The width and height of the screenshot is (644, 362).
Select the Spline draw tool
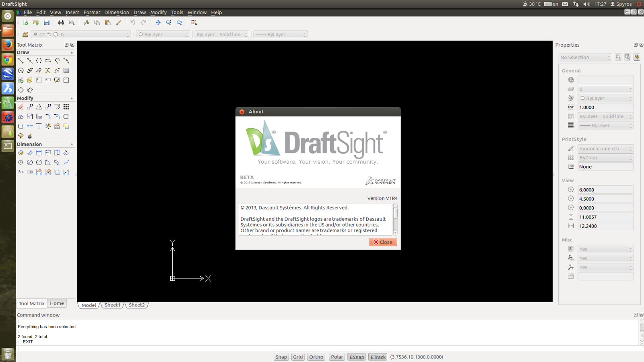(x=57, y=70)
